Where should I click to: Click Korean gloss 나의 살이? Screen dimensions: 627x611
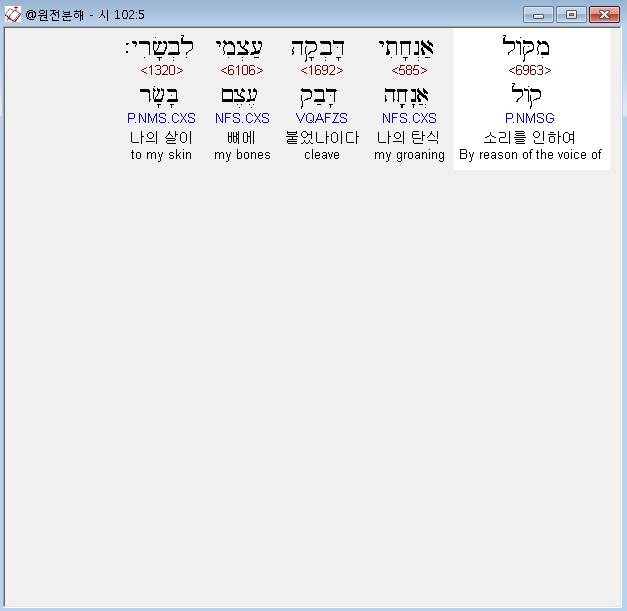pyautogui.click(x=161, y=138)
